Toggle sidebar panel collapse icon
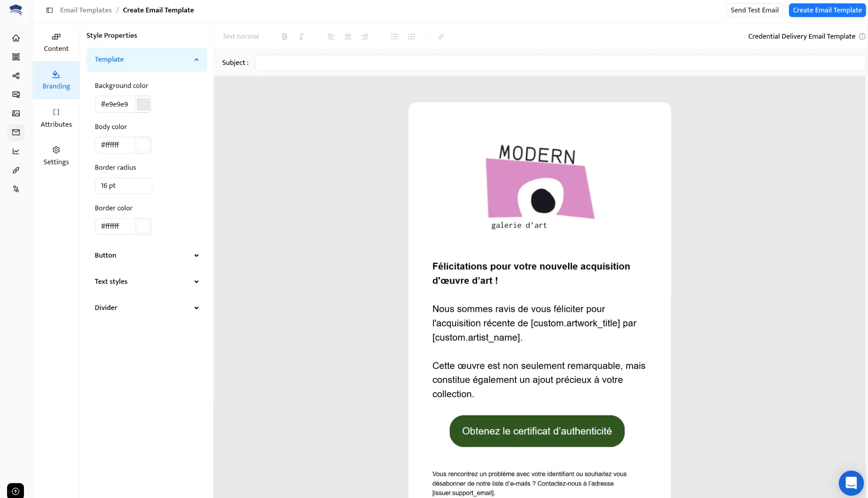 (50, 10)
